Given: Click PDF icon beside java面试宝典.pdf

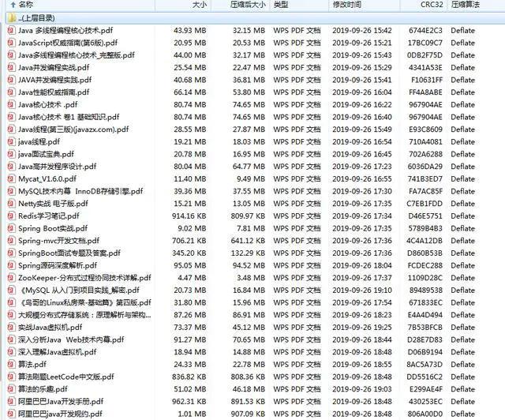Looking at the screenshot, I should 11,154.
